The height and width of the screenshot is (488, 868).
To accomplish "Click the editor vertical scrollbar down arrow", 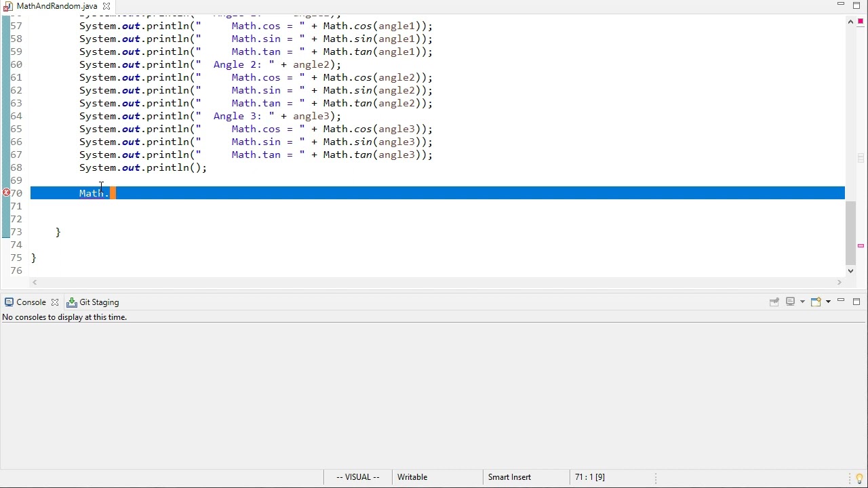I will 850,270.
